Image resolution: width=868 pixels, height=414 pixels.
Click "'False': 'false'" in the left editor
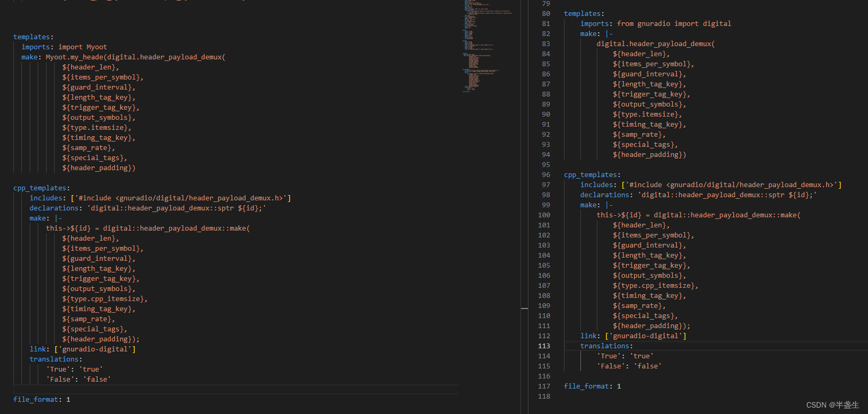(x=79, y=380)
